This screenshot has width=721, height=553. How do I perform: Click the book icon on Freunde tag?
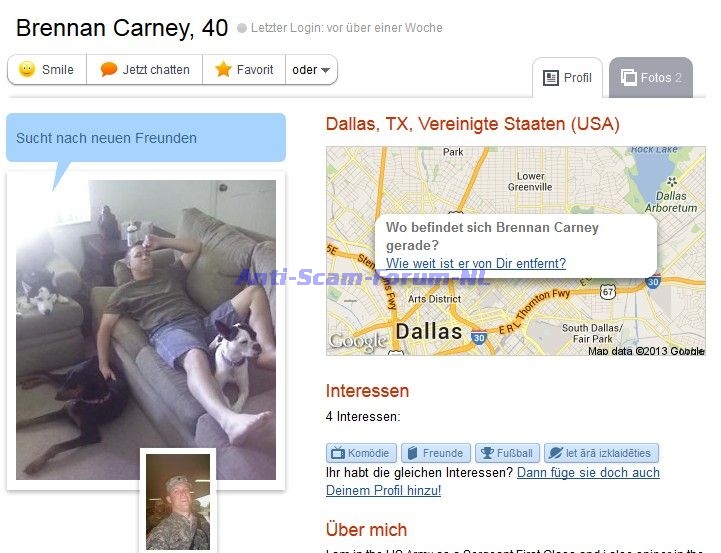pyautogui.click(x=412, y=453)
